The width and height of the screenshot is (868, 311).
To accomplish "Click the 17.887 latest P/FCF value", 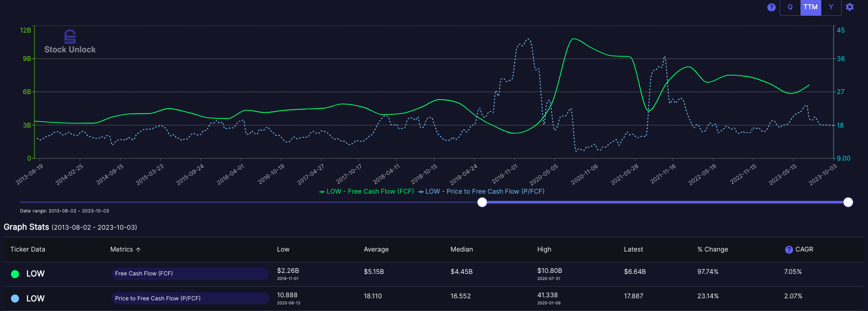I will (x=633, y=296).
